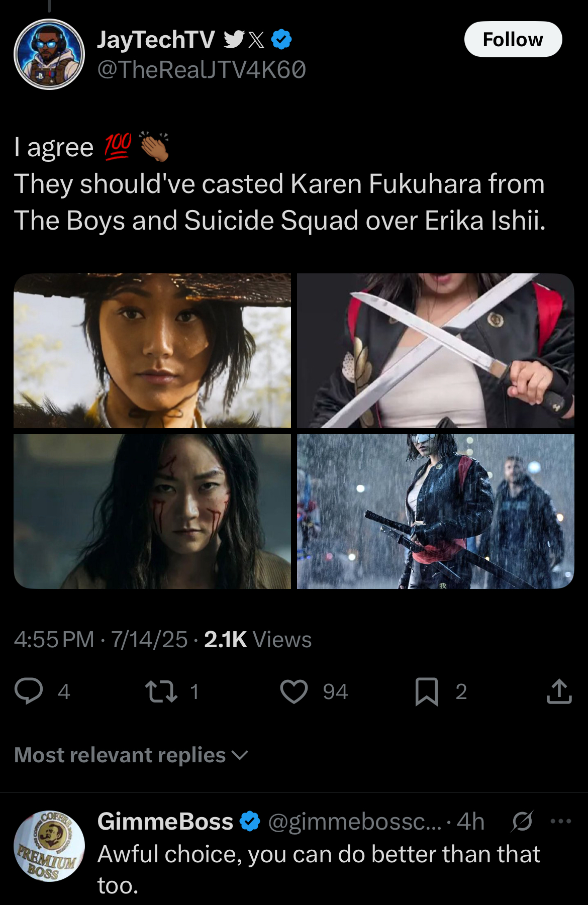Image resolution: width=588 pixels, height=905 pixels.
Task: Follow JayTechTV
Action: tap(513, 39)
